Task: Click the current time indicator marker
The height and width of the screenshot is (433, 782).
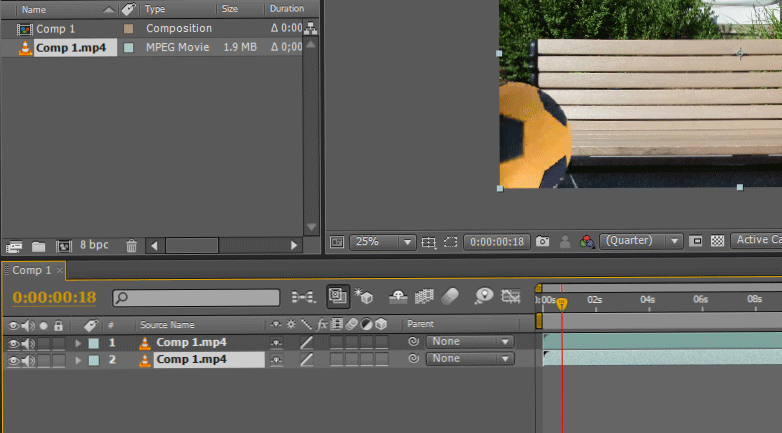Action: click(x=562, y=303)
